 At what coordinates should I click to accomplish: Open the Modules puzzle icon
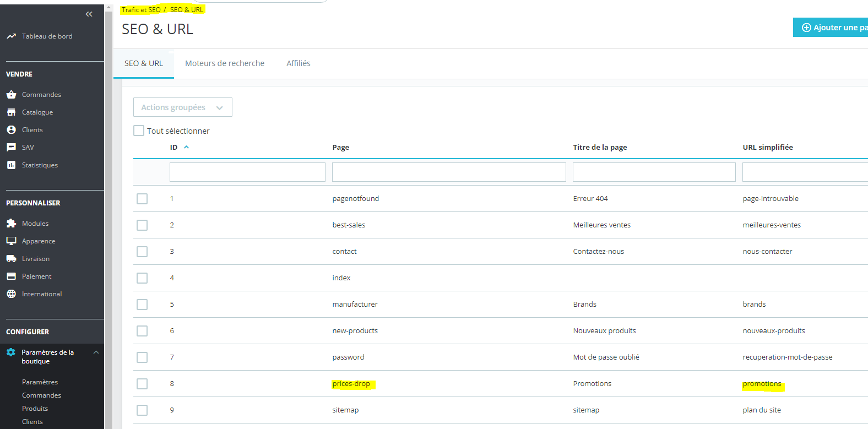11,224
